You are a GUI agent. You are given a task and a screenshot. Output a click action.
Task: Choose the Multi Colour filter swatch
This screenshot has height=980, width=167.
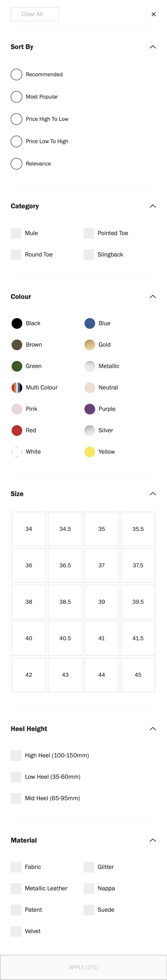pyautogui.click(x=16, y=387)
